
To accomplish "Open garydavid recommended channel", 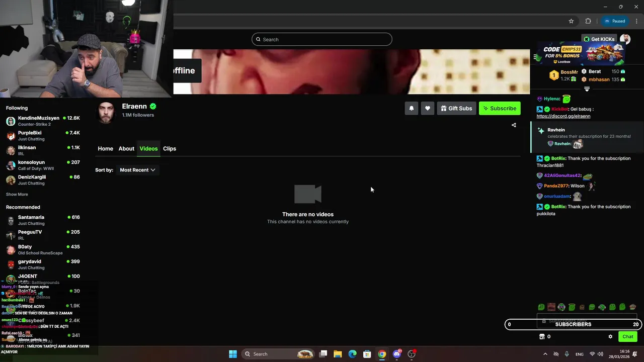I will tap(43, 264).
